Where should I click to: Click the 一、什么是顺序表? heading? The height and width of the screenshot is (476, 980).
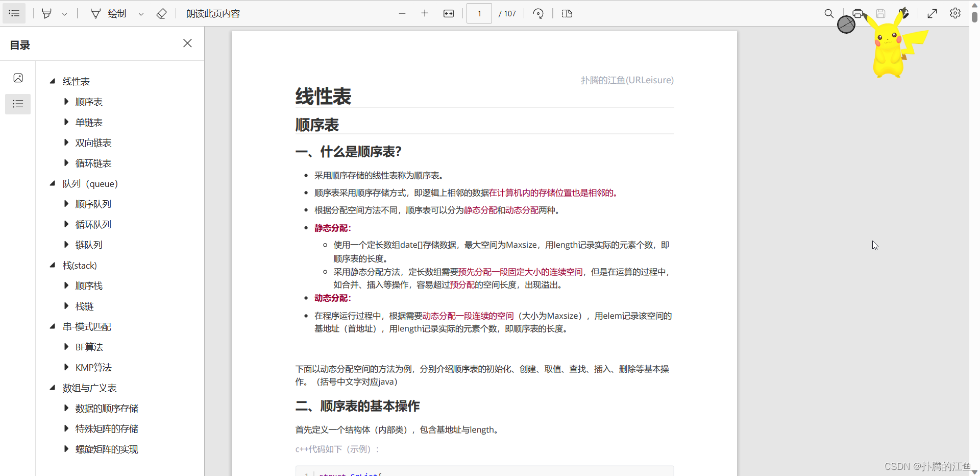click(x=349, y=152)
